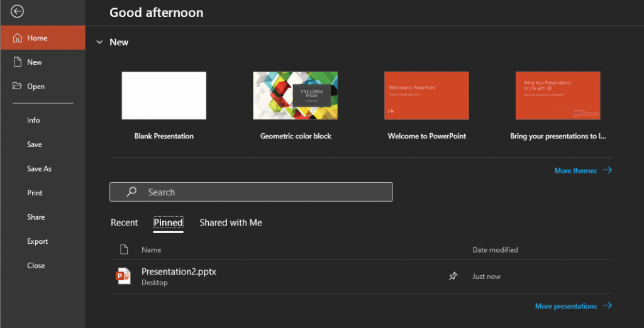Click the Geometric color block caption
The height and width of the screenshot is (328, 644).
click(296, 136)
